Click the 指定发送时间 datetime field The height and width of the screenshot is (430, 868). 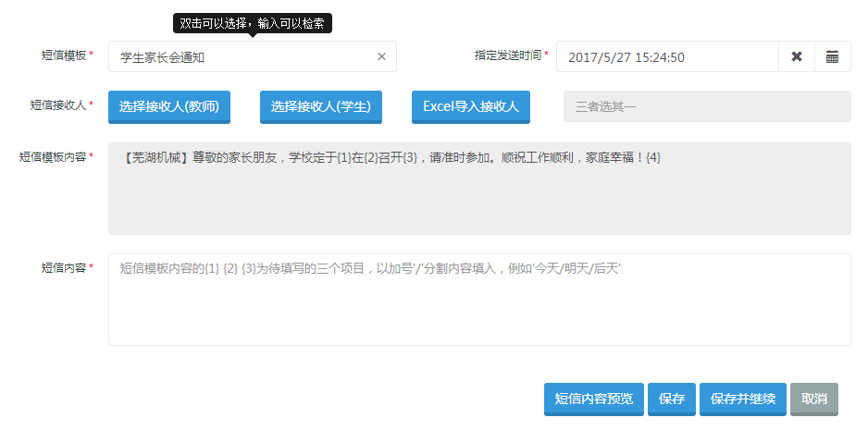tap(666, 56)
